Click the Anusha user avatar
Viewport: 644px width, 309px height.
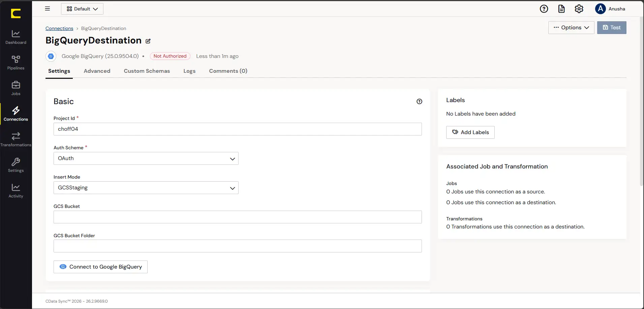point(601,9)
